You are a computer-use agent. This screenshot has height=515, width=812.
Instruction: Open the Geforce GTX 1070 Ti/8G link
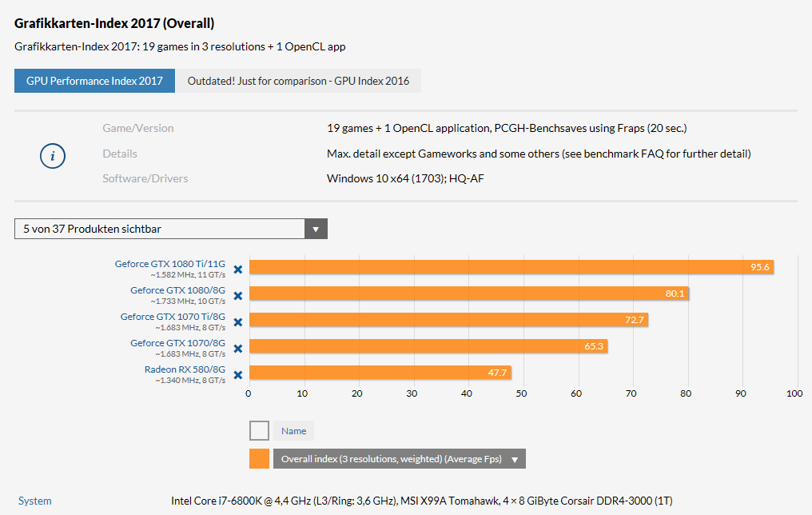173,317
